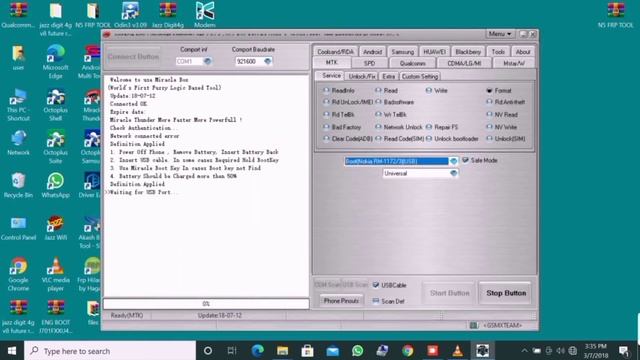The height and width of the screenshot is (360, 640).
Task: Open the Control Panel desktop icon
Action: coord(18,228)
